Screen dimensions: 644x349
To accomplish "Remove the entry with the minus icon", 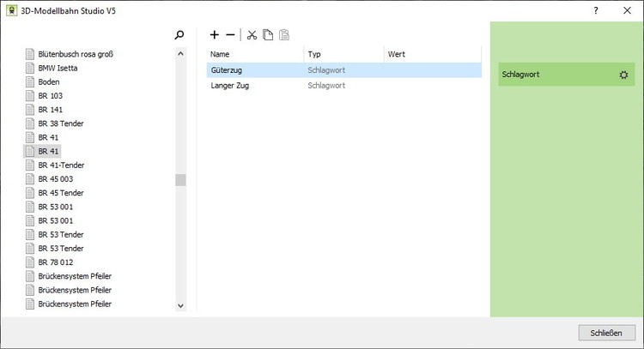I will pyautogui.click(x=230, y=35).
